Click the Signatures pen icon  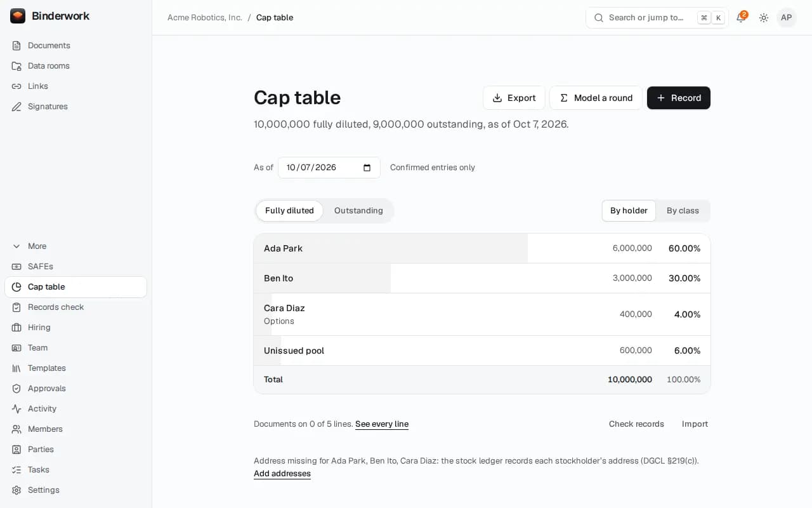[16, 107]
